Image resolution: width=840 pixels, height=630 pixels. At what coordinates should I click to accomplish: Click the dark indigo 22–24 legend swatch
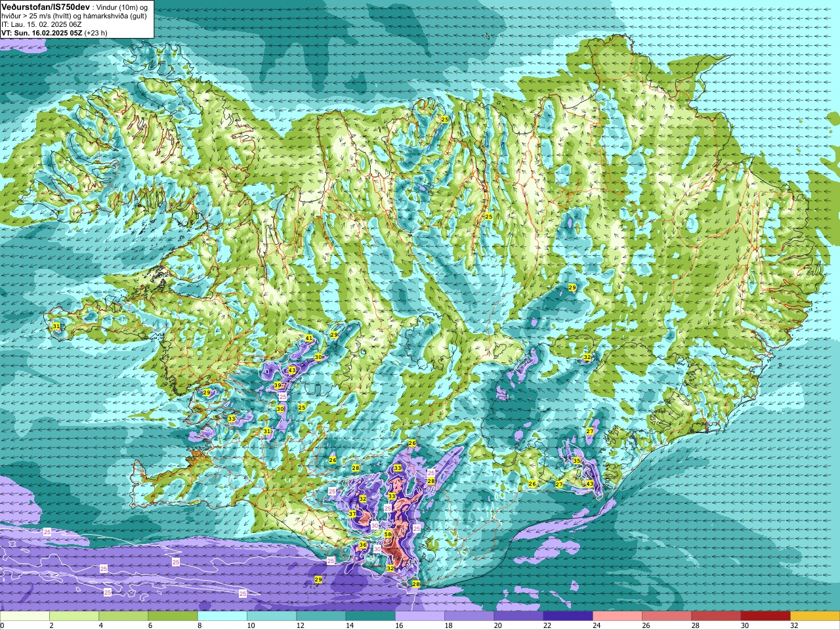568,616
